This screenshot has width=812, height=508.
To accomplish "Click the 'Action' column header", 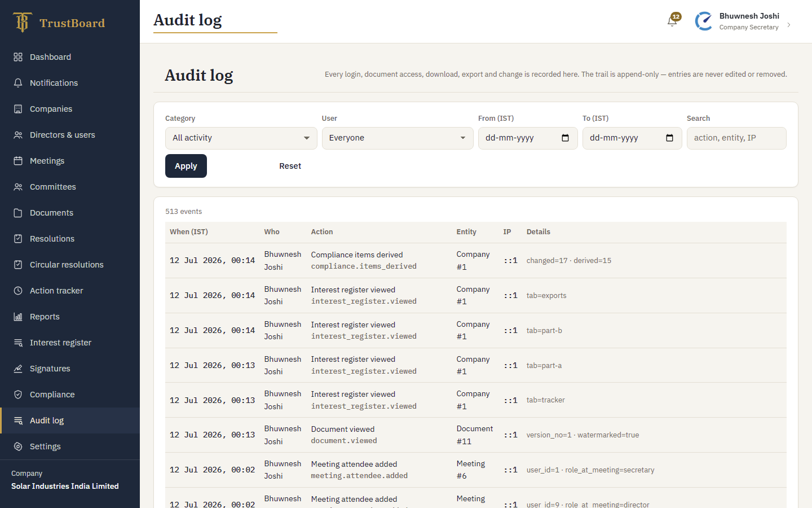I will (322, 232).
